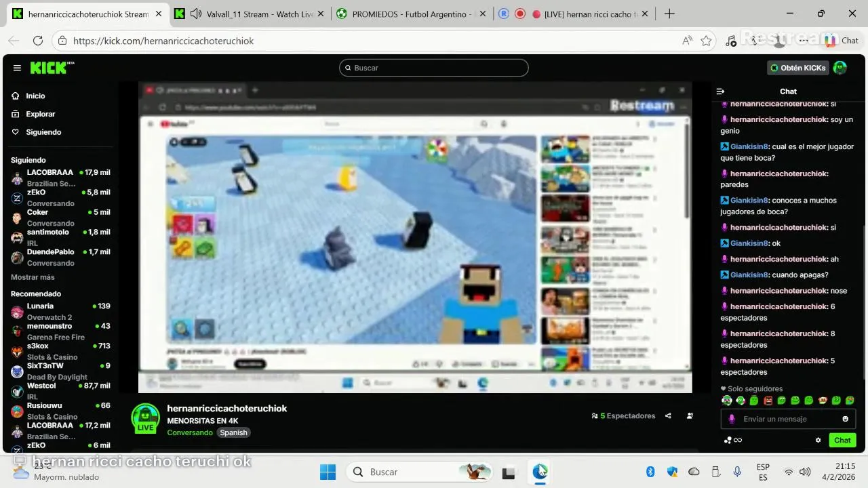Viewport: 868px width, 488px height.
Task: Open memounstro recommended channel
Action: coord(60,331)
